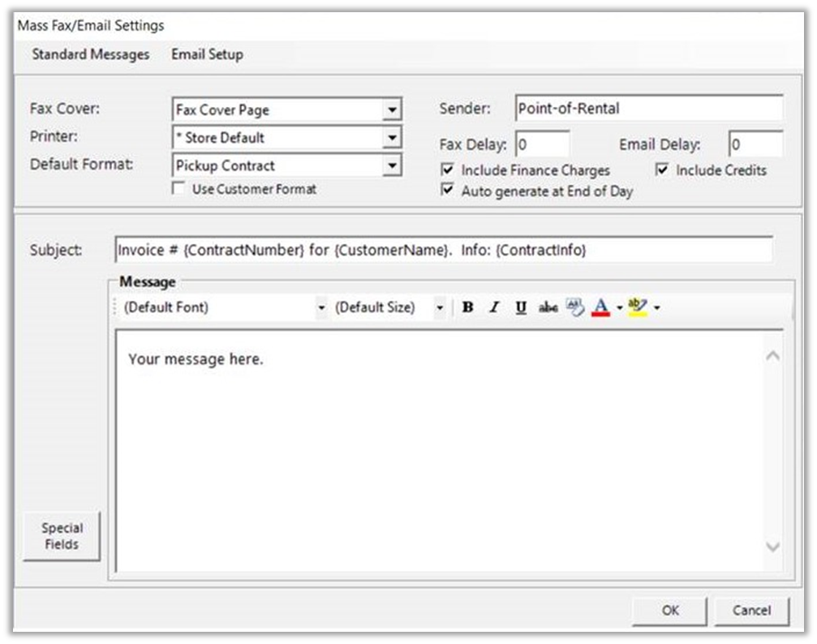Apply the yellow highlight color icon

tap(638, 307)
